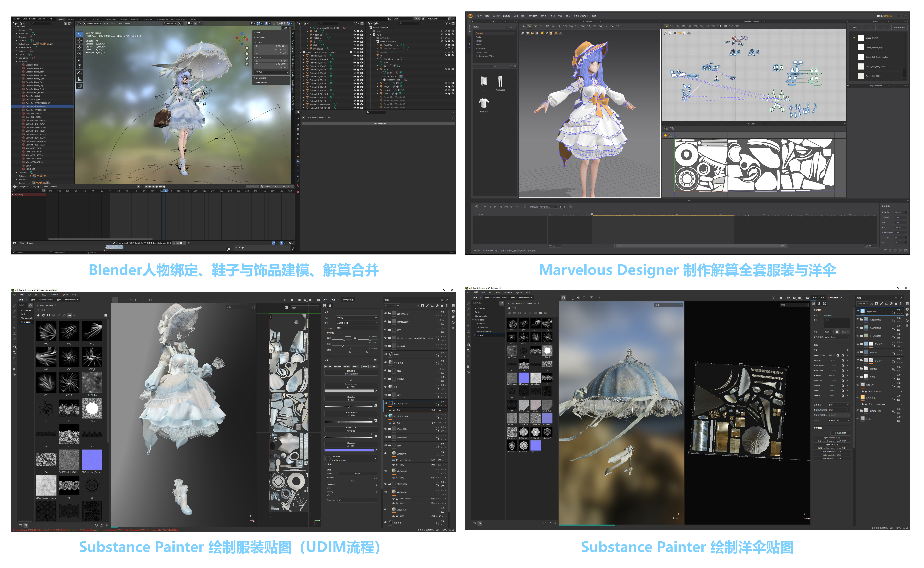Toggle the nrm channel button in DressSP02

[x=365, y=367]
